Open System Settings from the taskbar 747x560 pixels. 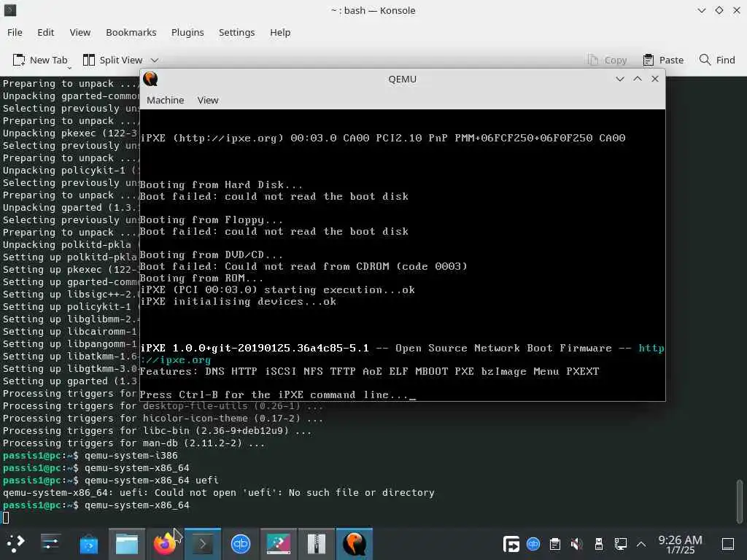[50, 543]
